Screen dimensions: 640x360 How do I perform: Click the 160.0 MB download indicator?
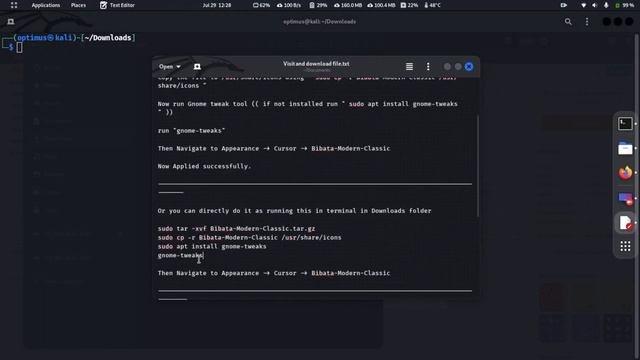348,5
